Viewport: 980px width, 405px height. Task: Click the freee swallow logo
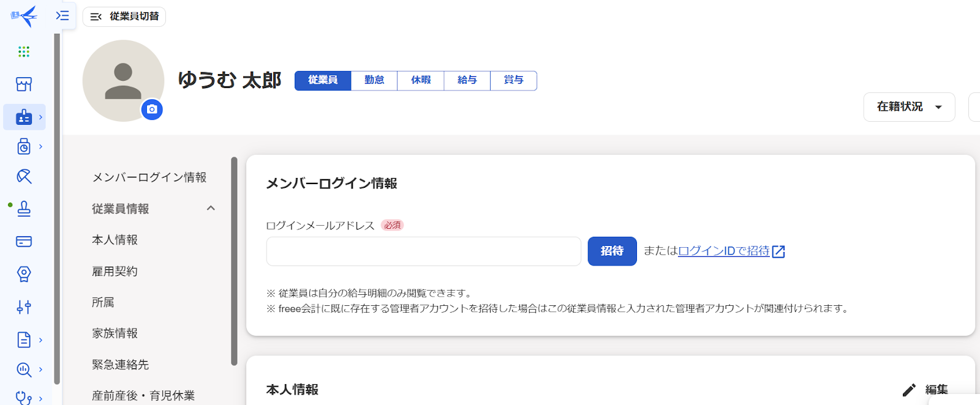(24, 16)
